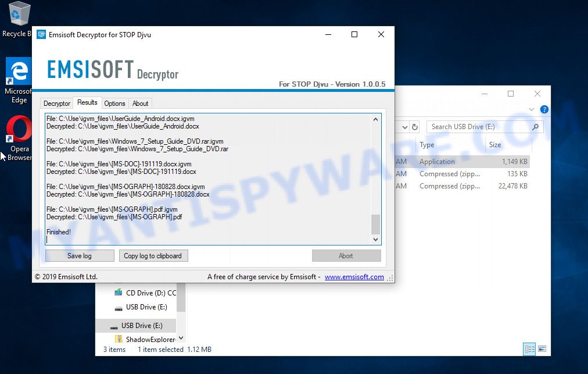Switch to the Decryptor tab
The image size is (588, 374).
56,104
